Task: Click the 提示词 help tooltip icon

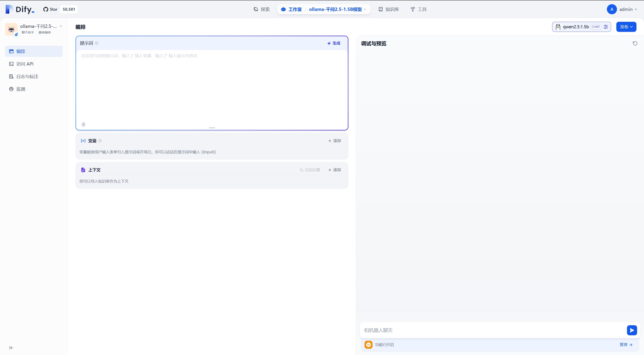Action: pos(97,43)
